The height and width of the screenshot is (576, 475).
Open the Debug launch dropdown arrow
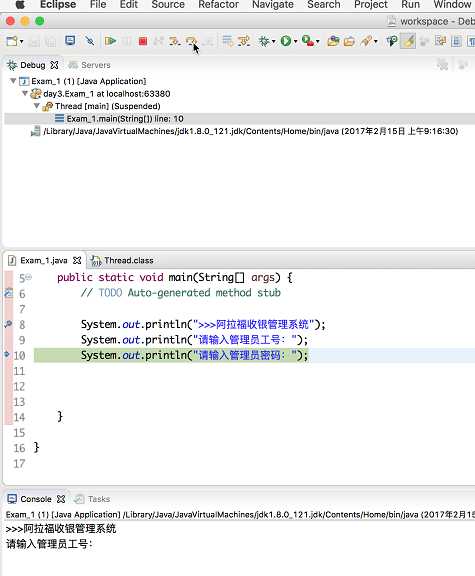(x=273, y=42)
